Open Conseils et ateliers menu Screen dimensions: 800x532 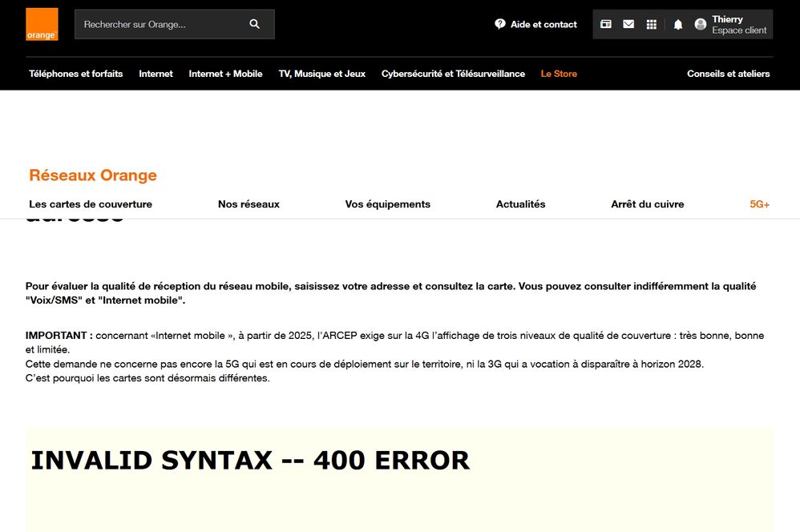[x=728, y=74]
